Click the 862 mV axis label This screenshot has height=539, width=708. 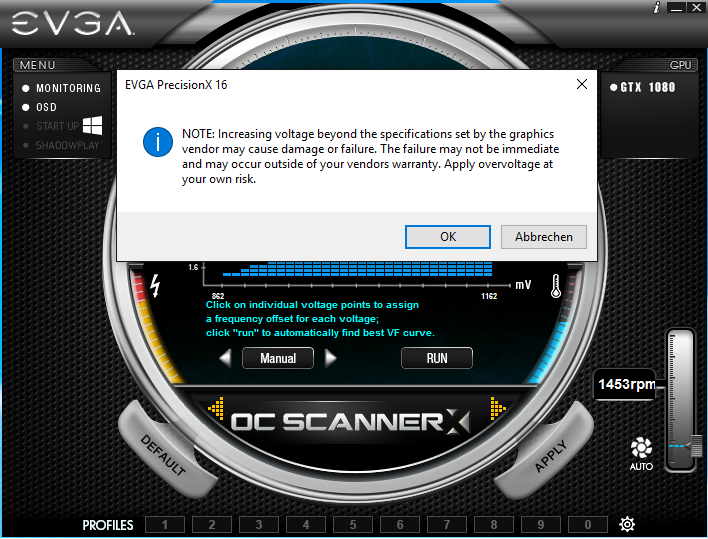point(218,296)
